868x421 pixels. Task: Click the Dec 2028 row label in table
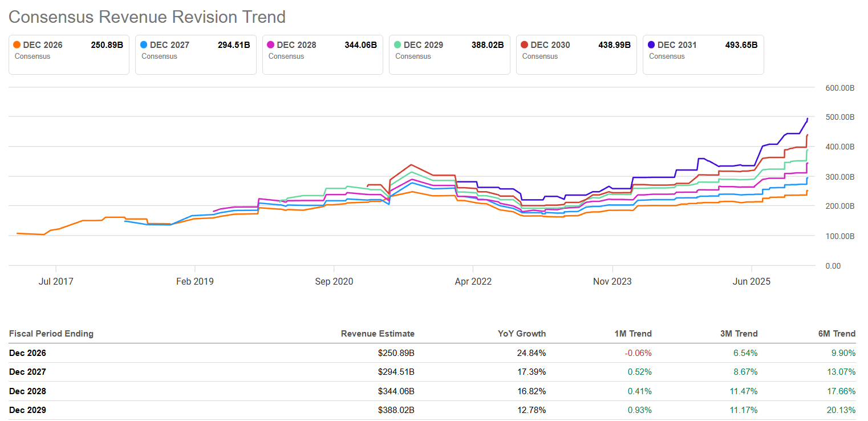tap(27, 391)
